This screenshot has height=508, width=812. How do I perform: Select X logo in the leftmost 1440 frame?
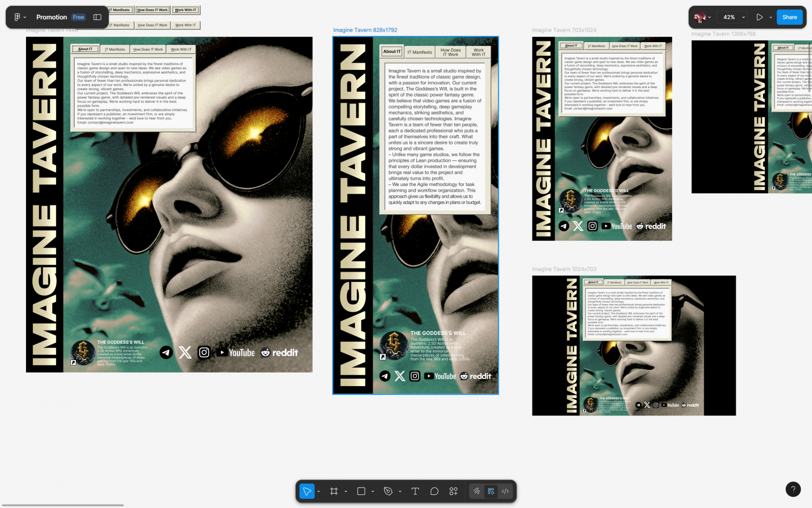tap(185, 353)
